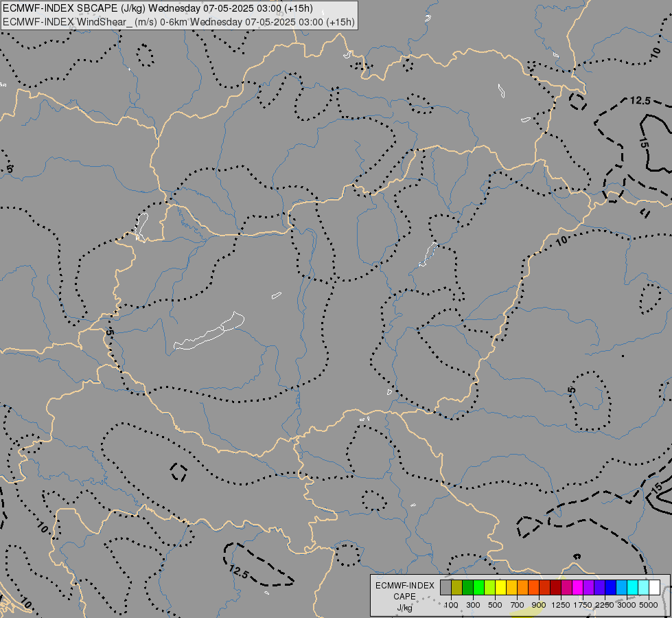The image size is (672, 618).
Task: Click the 700 legend value
Action: (x=518, y=605)
